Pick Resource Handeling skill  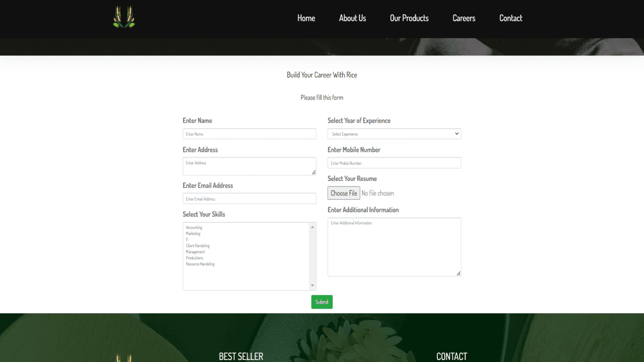click(x=247, y=264)
